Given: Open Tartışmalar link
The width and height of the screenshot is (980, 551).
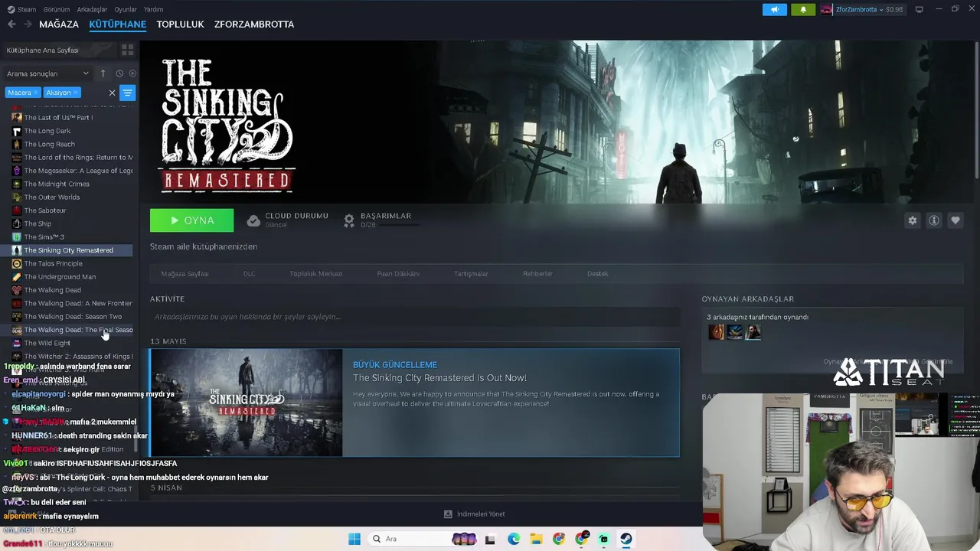Looking at the screenshot, I should [471, 274].
